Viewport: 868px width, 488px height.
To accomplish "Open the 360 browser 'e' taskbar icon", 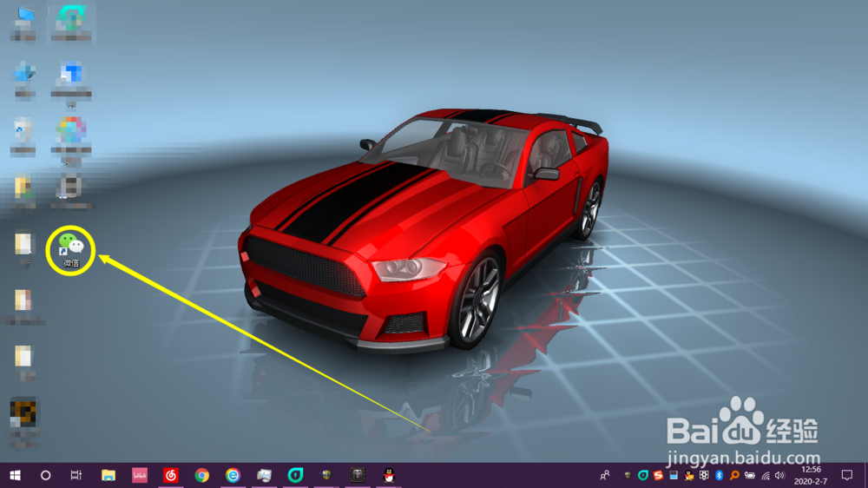I will point(233,475).
